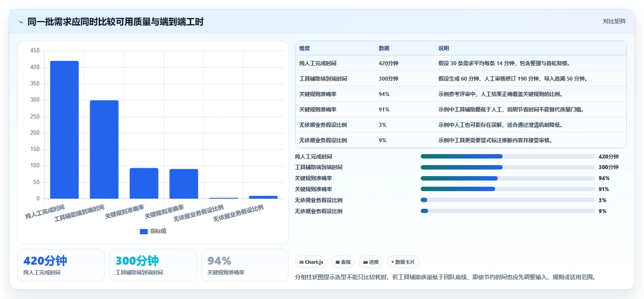Click 9% value in the table
The width and height of the screenshot is (644, 299).
383,140
